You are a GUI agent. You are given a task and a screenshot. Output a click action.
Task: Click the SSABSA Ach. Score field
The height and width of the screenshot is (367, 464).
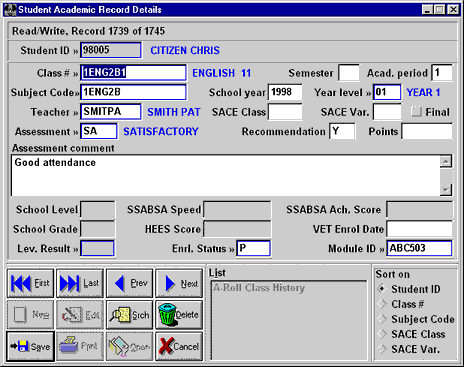click(419, 209)
